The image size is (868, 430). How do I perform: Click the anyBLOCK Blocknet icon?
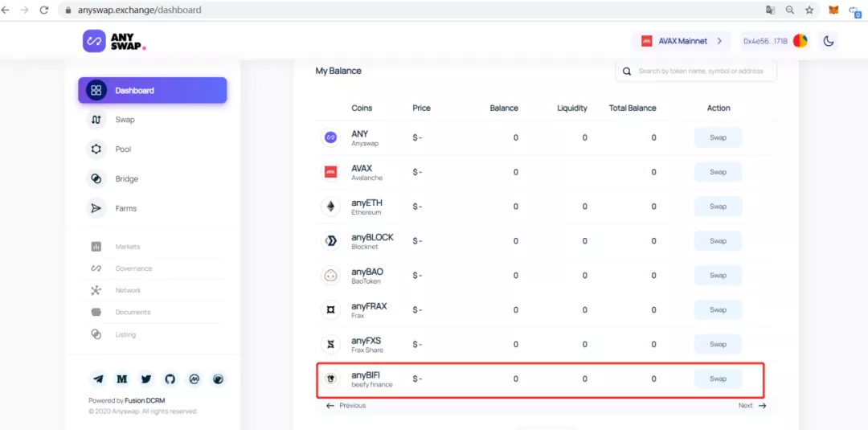(330, 241)
